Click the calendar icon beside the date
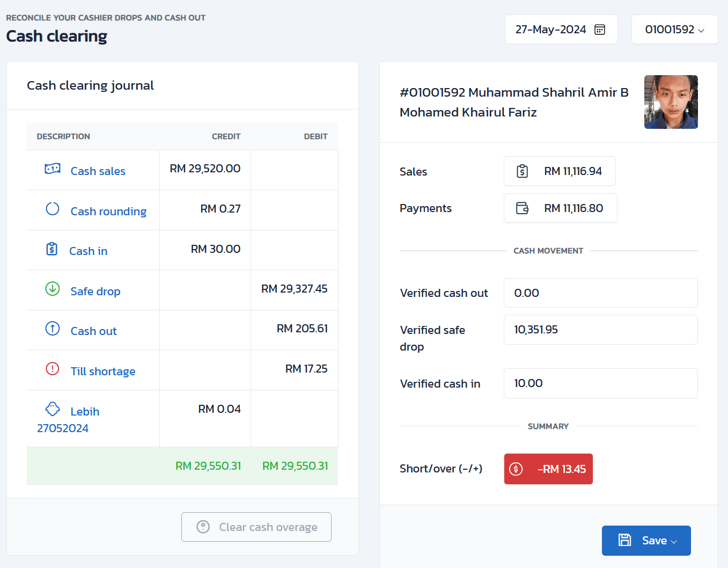The height and width of the screenshot is (568, 728). [x=600, y=30]
